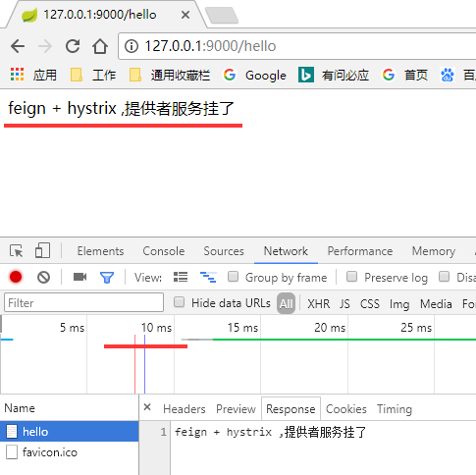Open the 通用收藏栏 bookmark folder
The width and height of the screenshot is (476, 475).
(170, 75)
